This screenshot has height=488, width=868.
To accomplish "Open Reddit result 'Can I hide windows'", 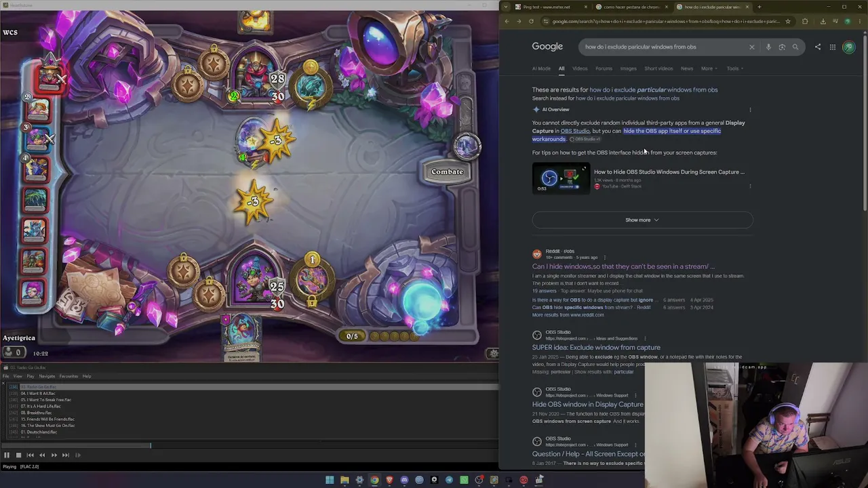I will [x=623, y=266].
